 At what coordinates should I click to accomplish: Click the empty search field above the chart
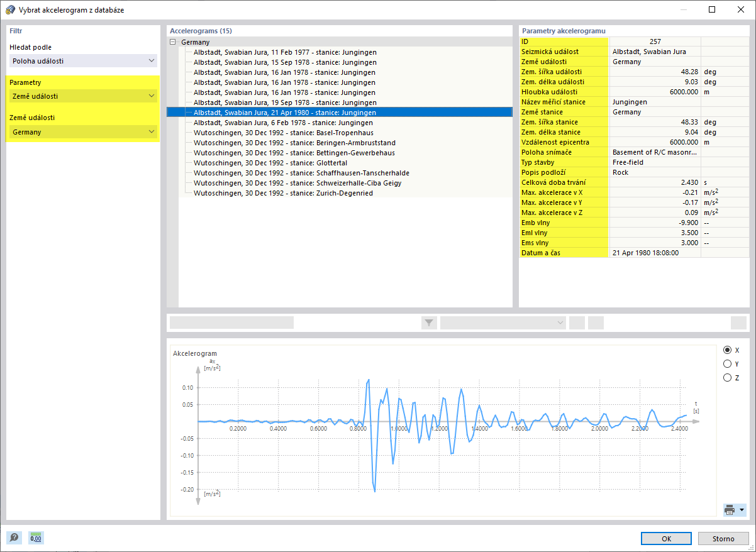click(232, 323)
